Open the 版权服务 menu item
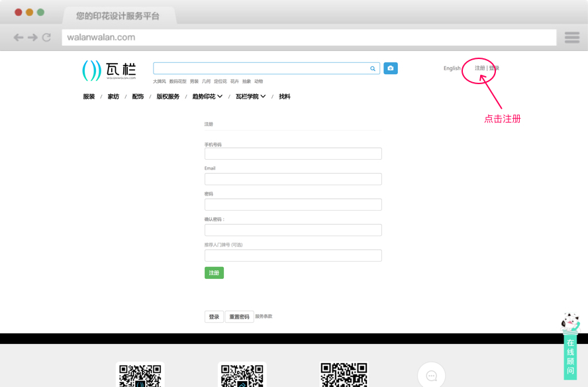 tap(168, 97)
